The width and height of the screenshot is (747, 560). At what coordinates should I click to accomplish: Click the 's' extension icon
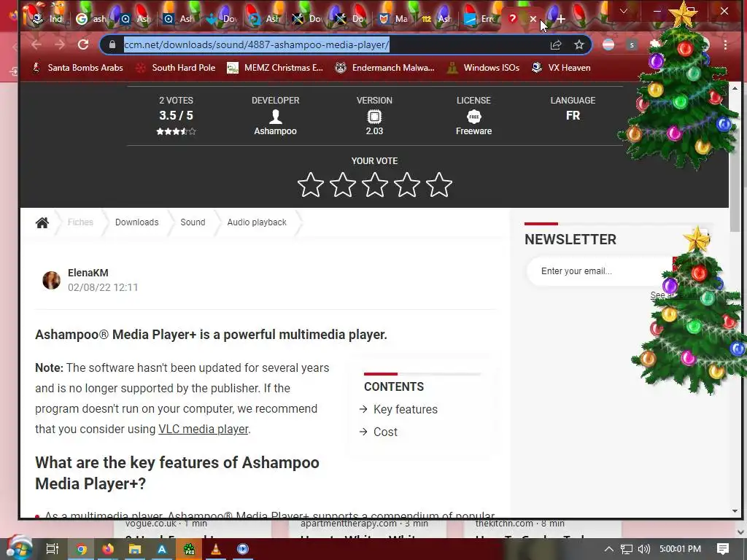coord(632,44)
